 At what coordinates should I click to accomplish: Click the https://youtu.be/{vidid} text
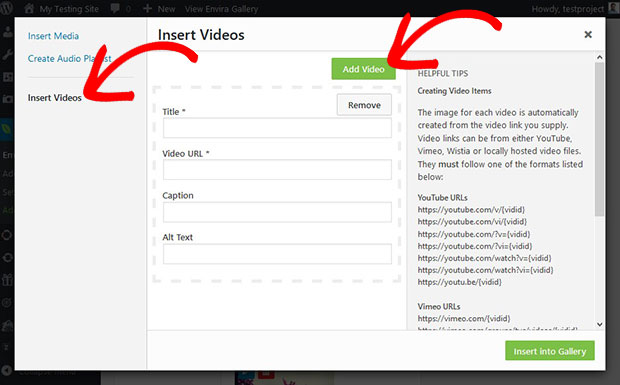459,282
